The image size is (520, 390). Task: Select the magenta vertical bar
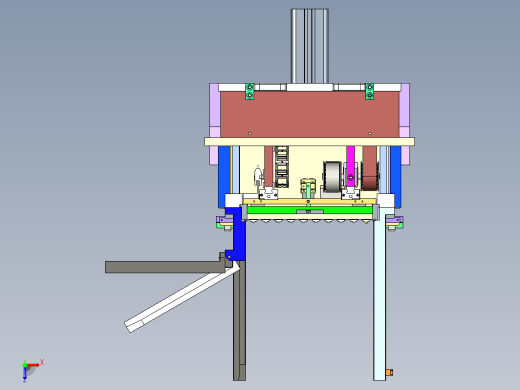350,166
